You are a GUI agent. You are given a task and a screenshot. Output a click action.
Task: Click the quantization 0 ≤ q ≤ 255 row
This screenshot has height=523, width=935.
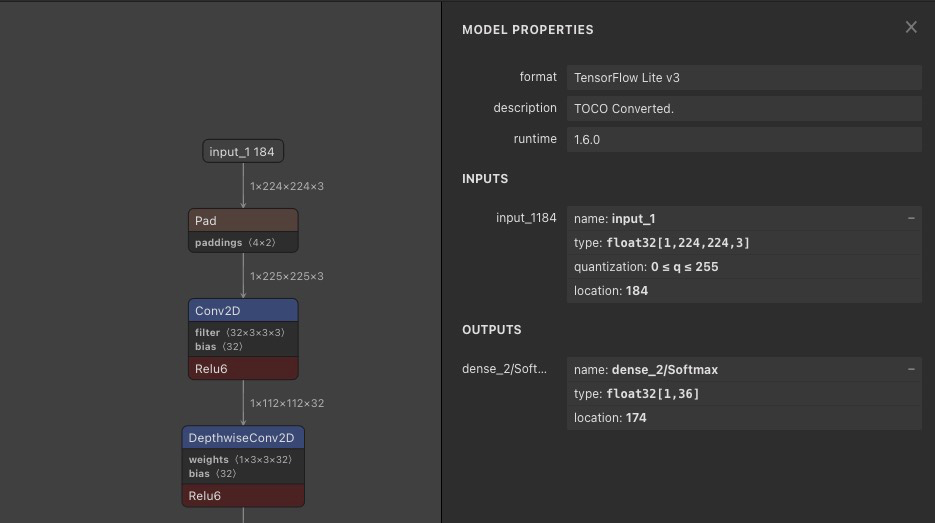pos(743,267)
